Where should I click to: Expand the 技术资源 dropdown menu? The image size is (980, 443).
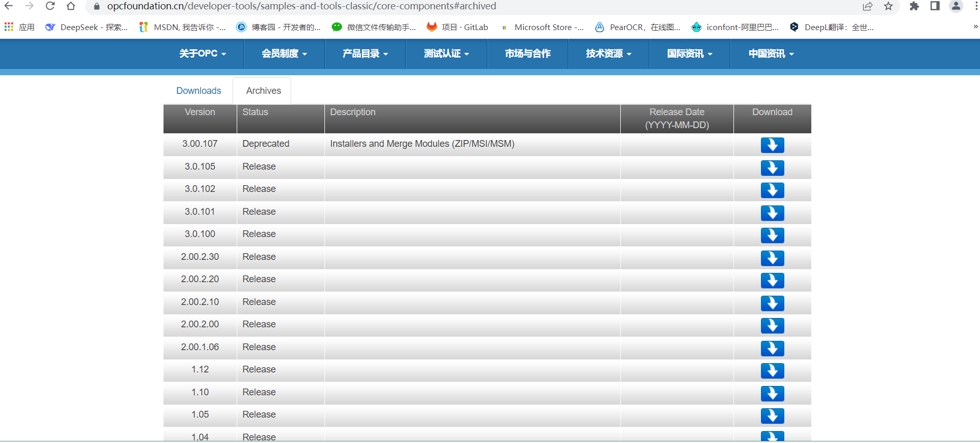click(609, 53)
